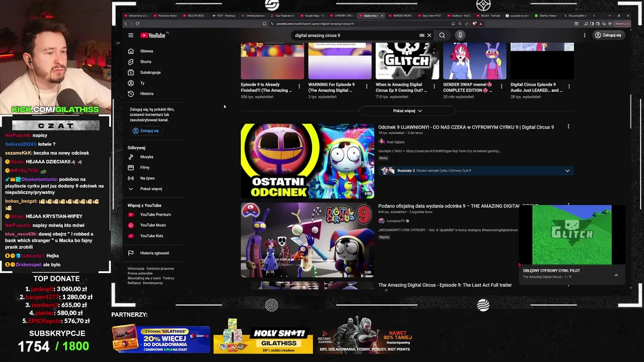Open the on-screen keyboard in search box

(422, 35)
